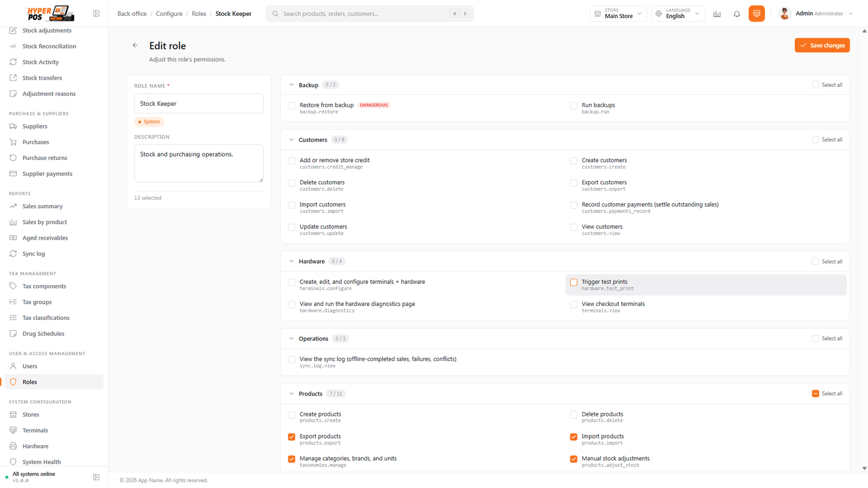The image size is (868, 488).
Task: Open the Admin account menu chevron
Action: point(851,14)
